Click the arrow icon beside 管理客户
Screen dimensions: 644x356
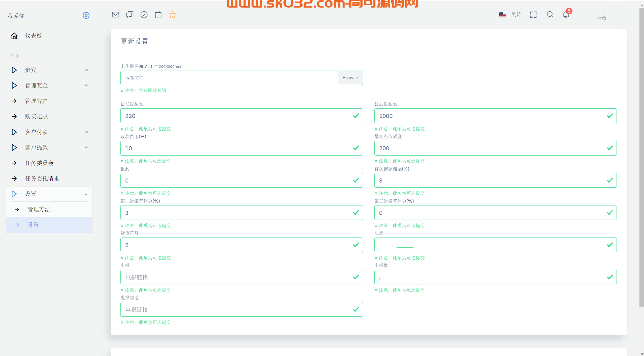[x=14, y=101]
